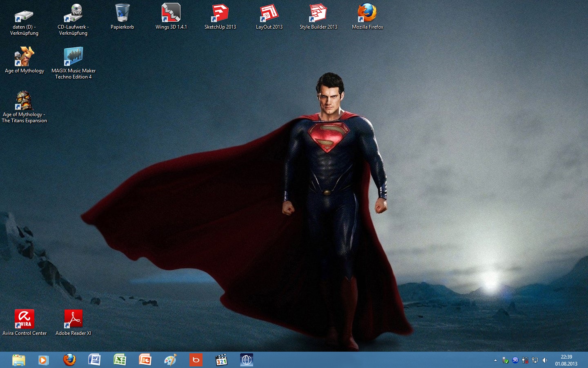Expand hidden system tray icons arrow

(495, 360)
